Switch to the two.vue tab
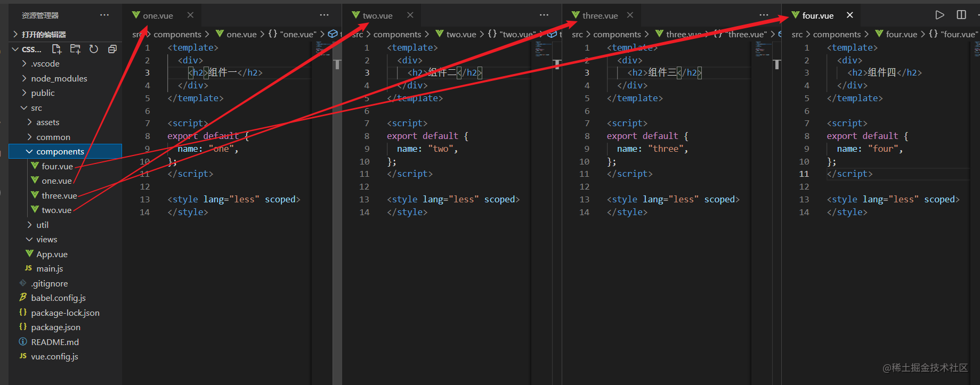The image size is (980, 385). [377, 15]
